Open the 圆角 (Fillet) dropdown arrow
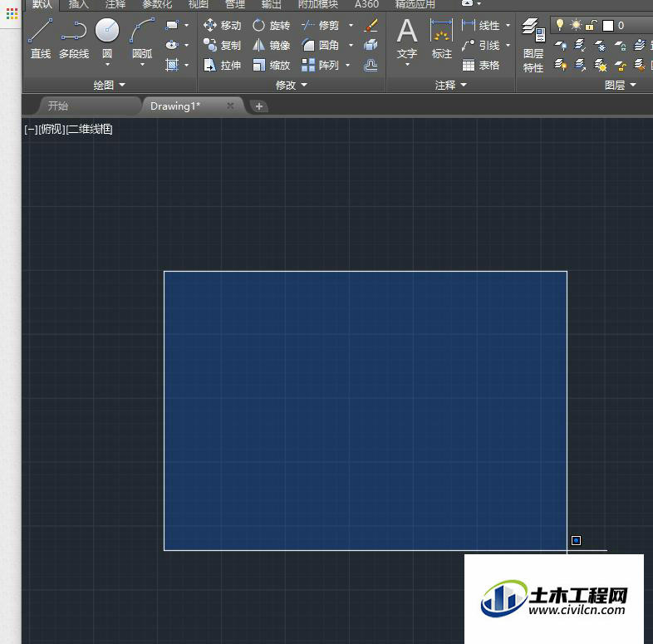Image resolution: width=653 pixels, height=644 pixels. [x=351, y=45]
